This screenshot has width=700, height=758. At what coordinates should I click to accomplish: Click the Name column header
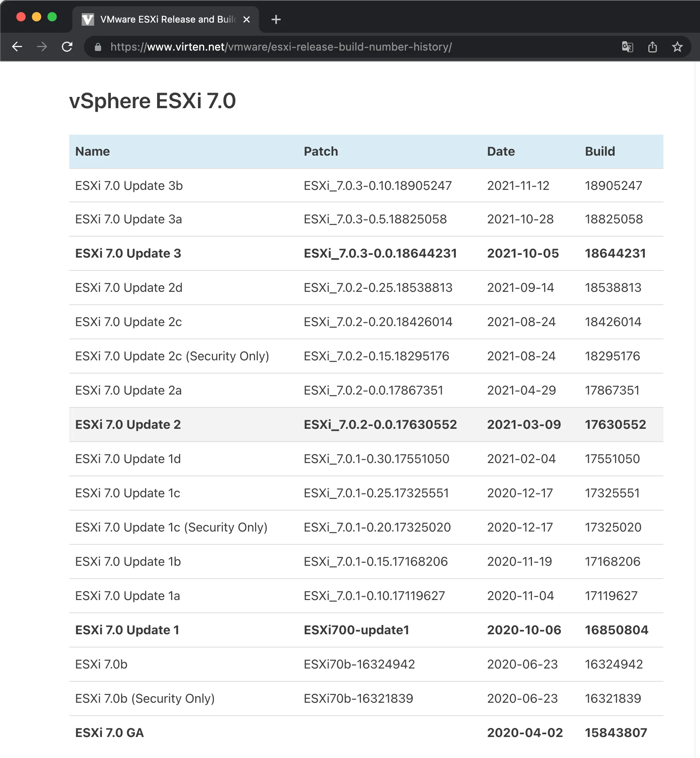[93, 151]
